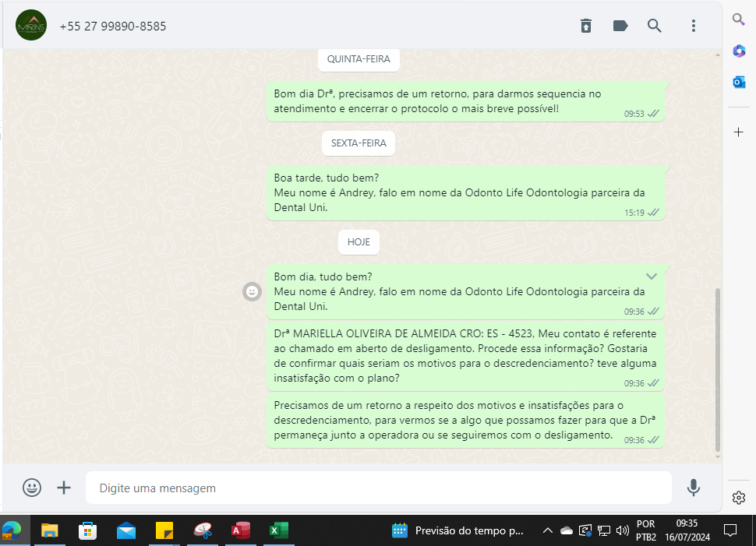756x546 pixels.
Task: Search within this chat using magnifier
Action: (654, 26)
